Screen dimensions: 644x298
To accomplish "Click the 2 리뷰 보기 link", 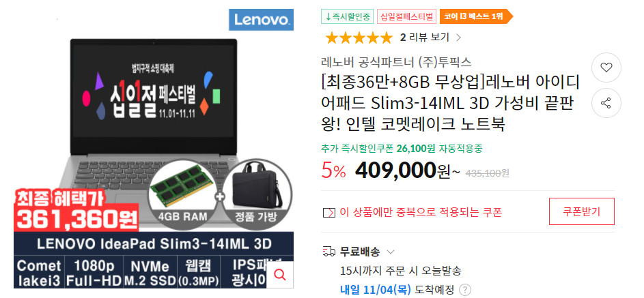I will (x=425, y=38).
